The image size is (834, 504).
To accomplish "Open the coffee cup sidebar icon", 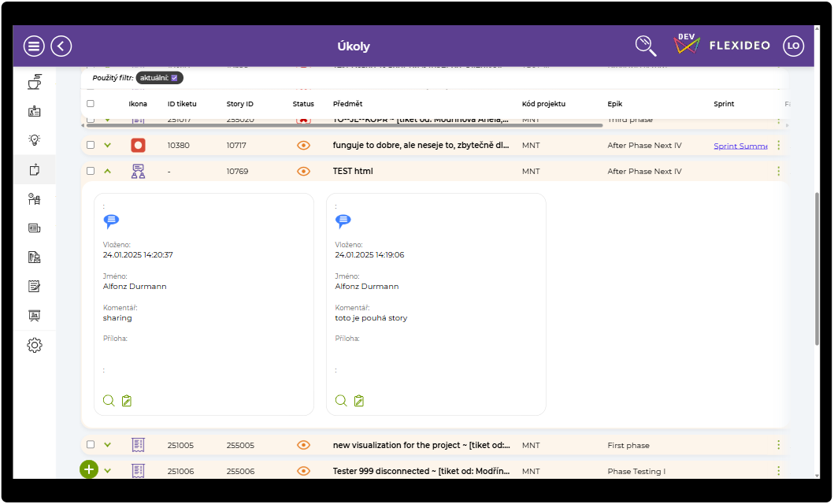I will (35, 82).
